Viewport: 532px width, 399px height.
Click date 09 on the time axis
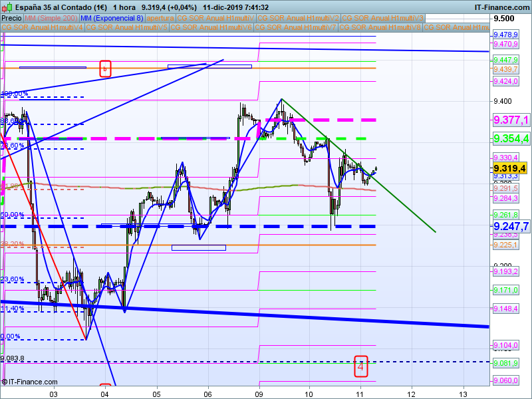259,394
